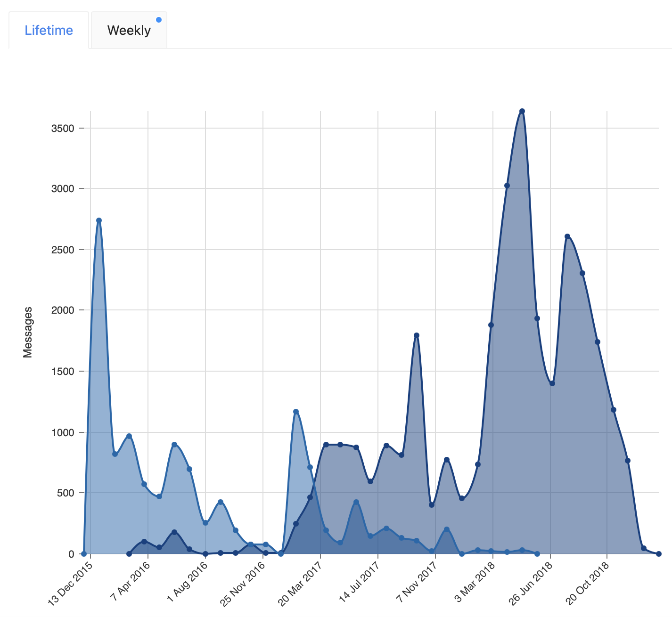This screenshot has height=617, width=672.
Task: Switch to the Lifetime tab
Action: click(x=49, y=31)
